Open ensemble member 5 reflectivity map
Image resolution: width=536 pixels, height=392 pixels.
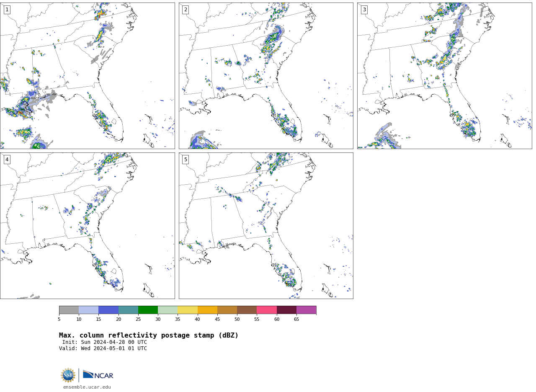point(266,226)
